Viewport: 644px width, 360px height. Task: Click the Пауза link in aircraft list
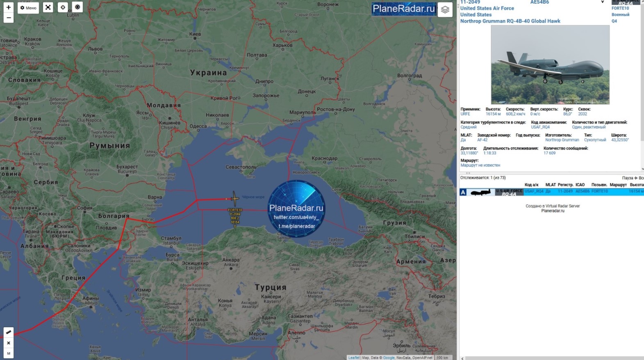click(x=627, y=178)
